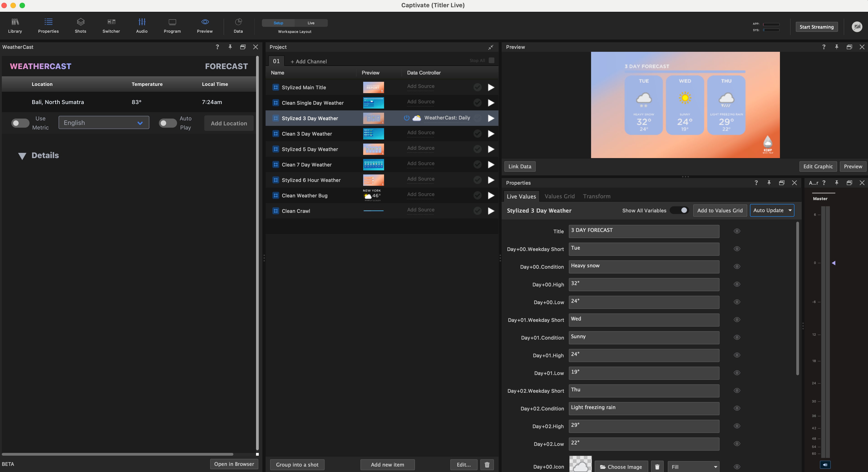Open the Library panel icon
This screenshot has height=472, width=868.
[15, 26]
